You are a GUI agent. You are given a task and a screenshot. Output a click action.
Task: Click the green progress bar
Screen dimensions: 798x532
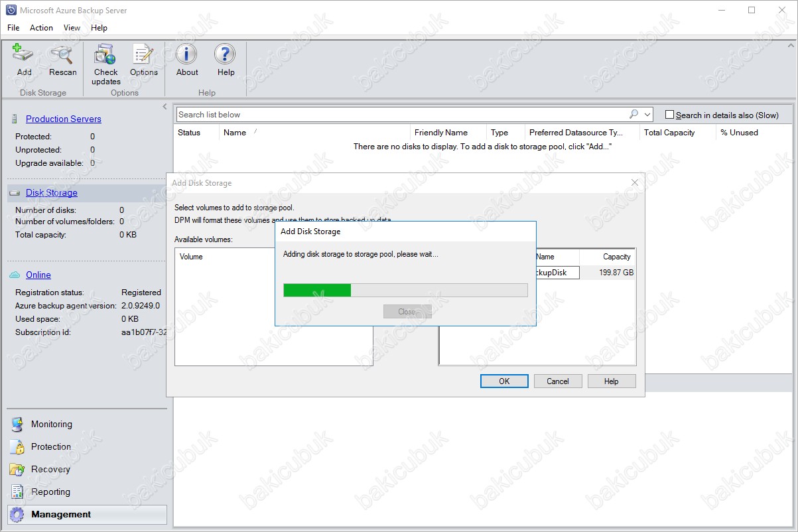tap(317, 290)
